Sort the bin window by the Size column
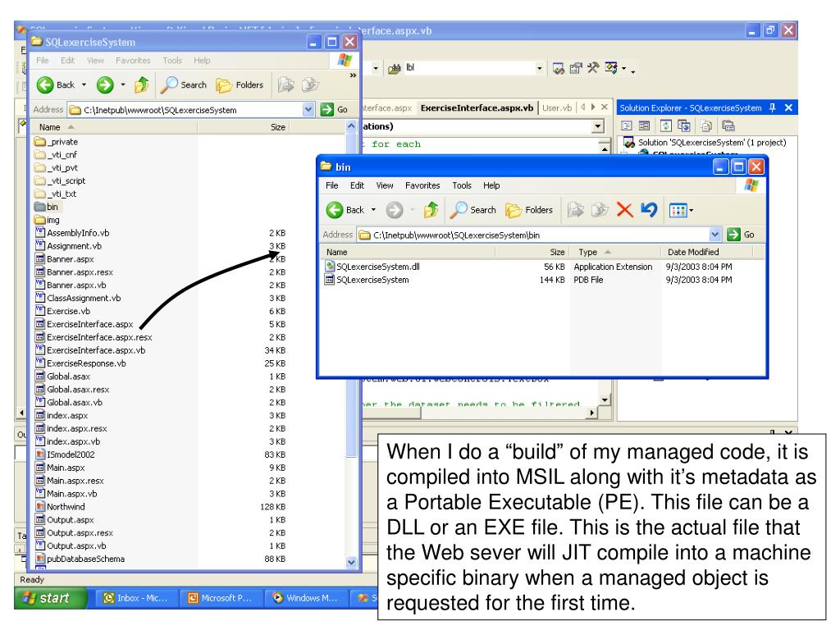 click(532, 252)
